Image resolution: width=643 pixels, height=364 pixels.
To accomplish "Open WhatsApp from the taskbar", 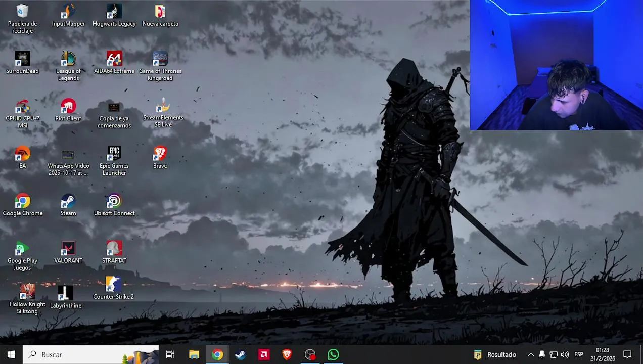I will [x=333, y=355].
